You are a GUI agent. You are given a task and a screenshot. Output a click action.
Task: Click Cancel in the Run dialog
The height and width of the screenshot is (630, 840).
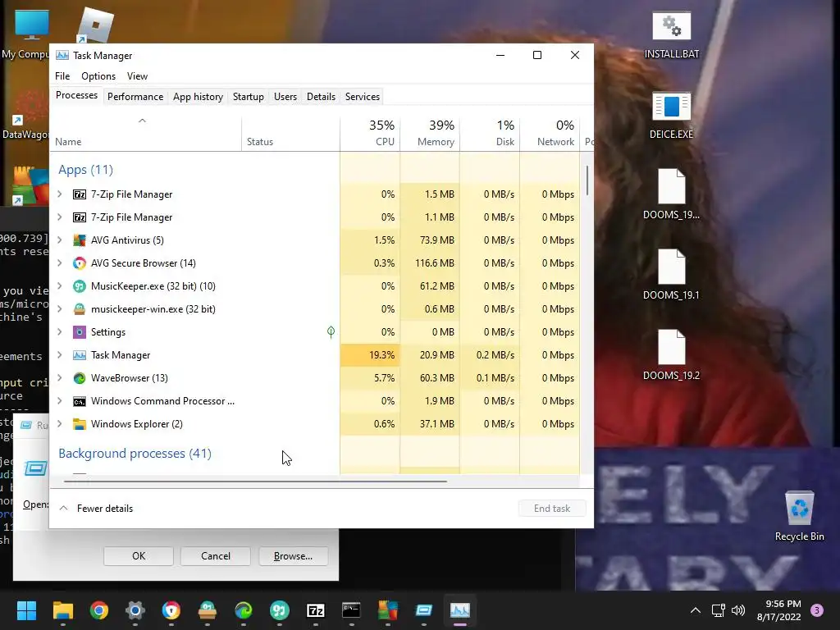pyautogui.click(x=216, y=556)
